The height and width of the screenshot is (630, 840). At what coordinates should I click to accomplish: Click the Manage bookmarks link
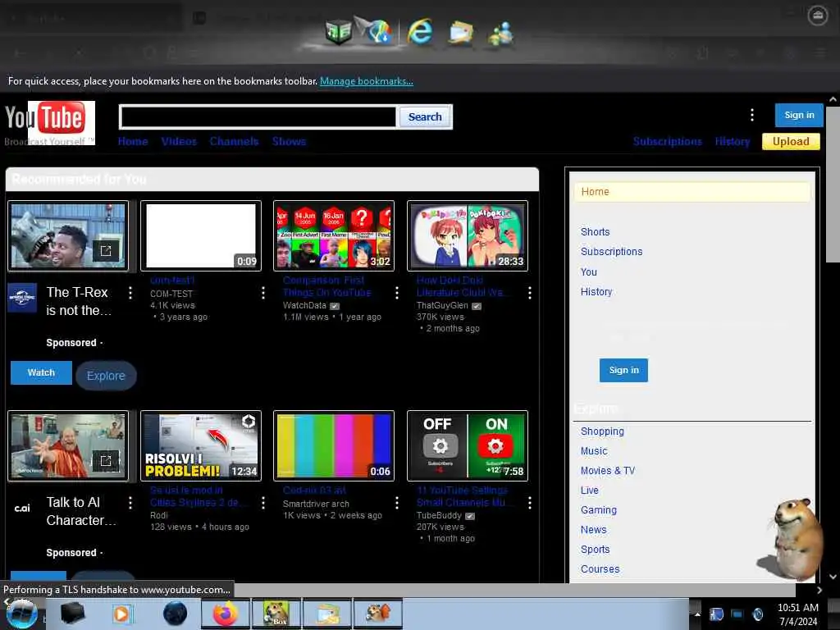click(x=367, y=81)
